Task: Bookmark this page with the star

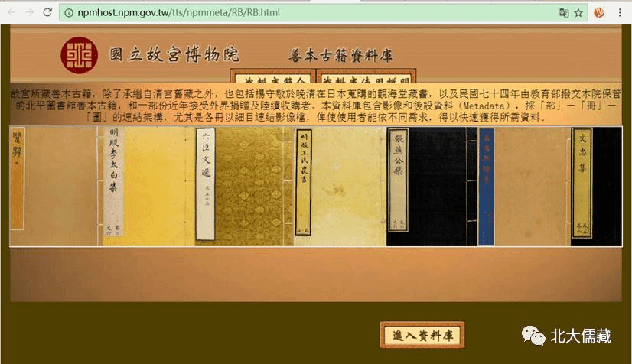Action: click(579, 12)
